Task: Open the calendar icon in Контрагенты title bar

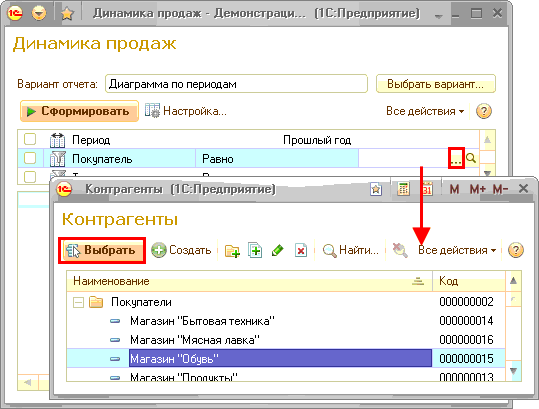Action: (x=427, y=189)
